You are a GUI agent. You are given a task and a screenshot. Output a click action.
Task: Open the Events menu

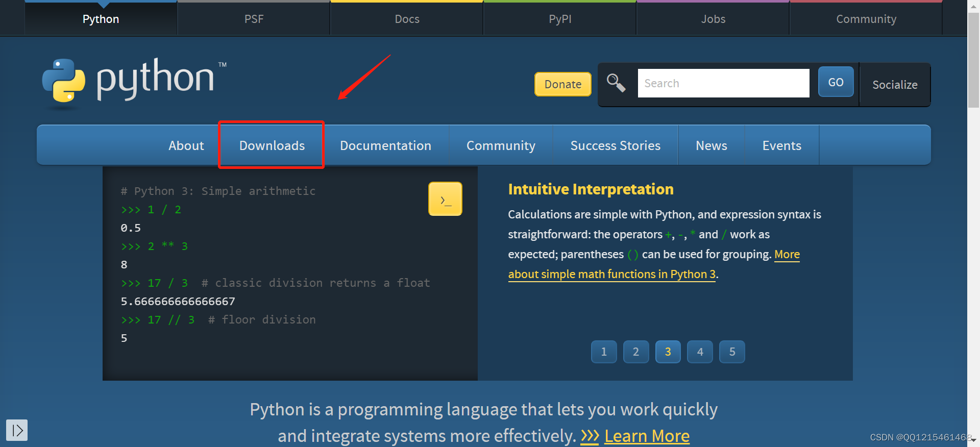[x=782, y=145]
